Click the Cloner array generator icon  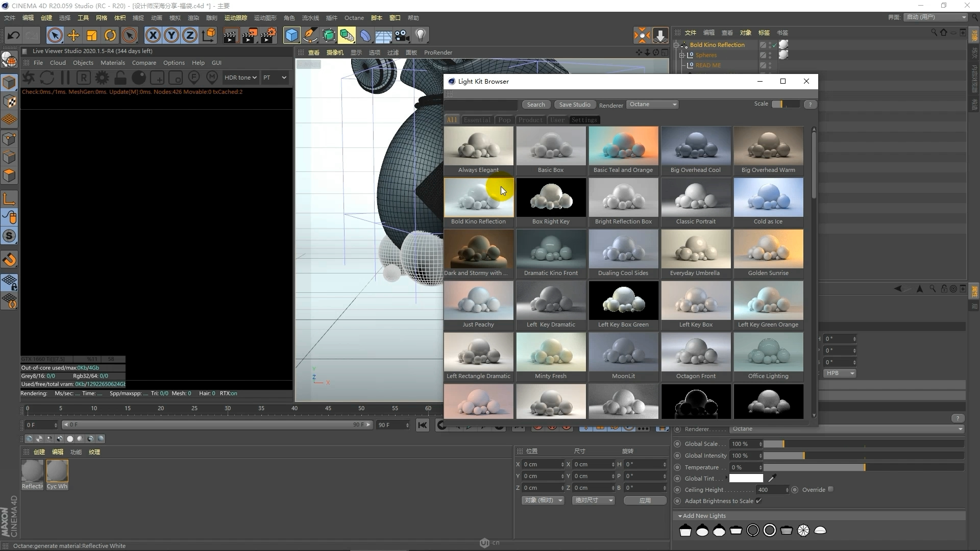[x=347, y=35]
